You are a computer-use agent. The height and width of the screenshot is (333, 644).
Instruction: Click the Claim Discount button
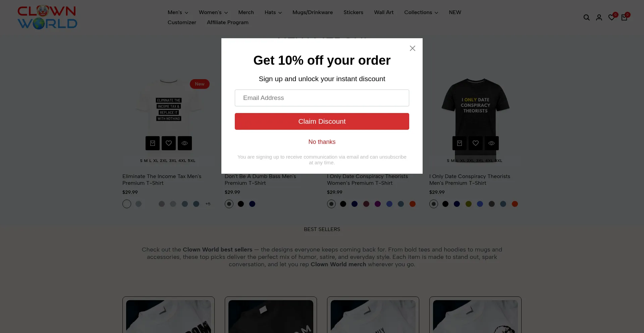pyautogui.click(x=322, y=121)
